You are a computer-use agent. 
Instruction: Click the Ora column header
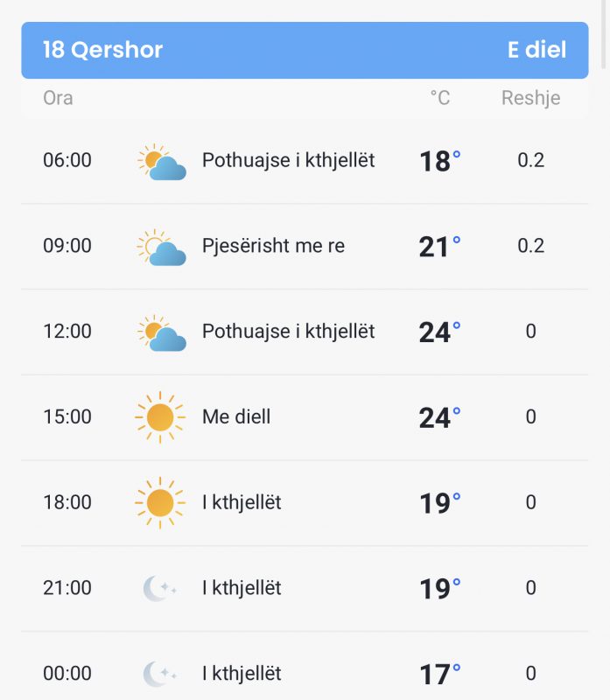58,98
